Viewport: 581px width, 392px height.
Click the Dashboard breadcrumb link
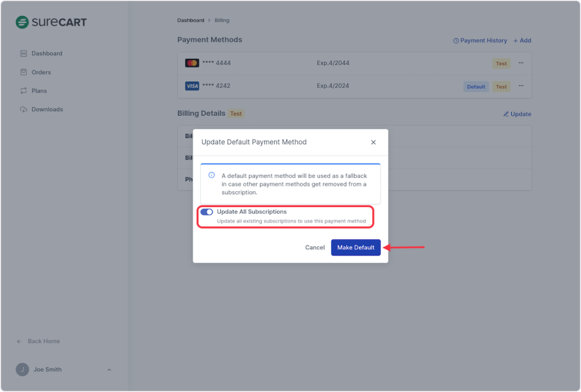(191, 20)
